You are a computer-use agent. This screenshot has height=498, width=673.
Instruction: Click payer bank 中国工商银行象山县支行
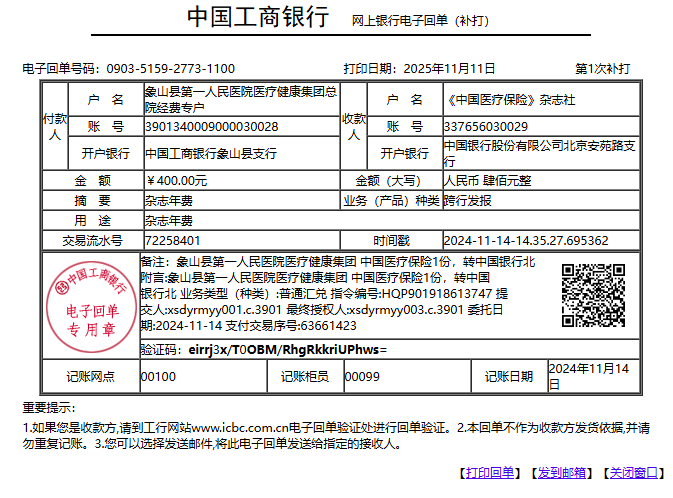(x=210, y=154)
